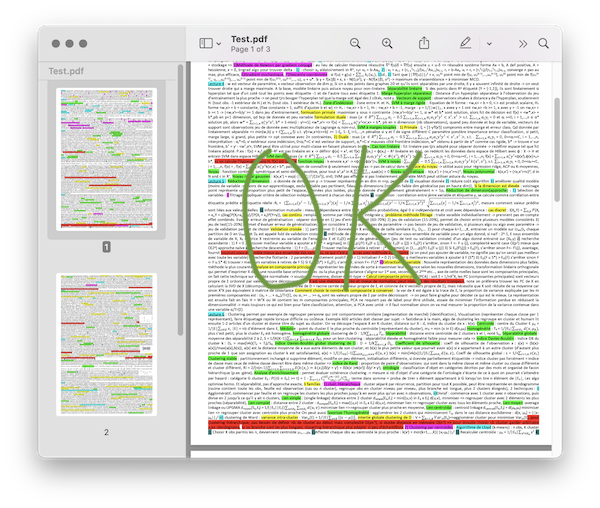Click the Test.pdf window title
The image size is (600, 508).
[249, 39]
